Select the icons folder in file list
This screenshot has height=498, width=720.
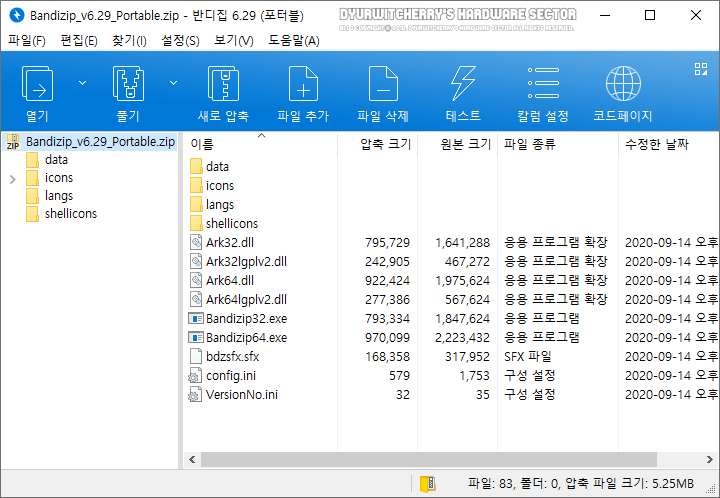[219, 185]
